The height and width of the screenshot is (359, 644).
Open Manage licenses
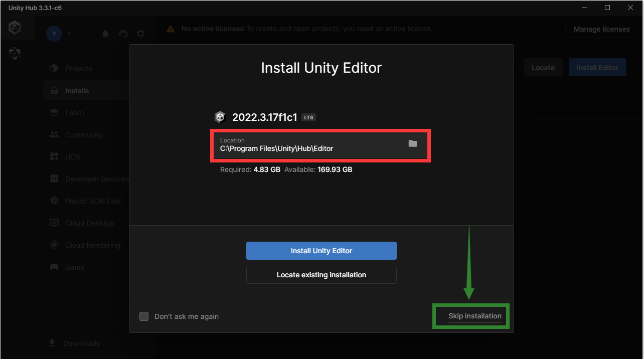pyautogui.click(x=601, y=29)
